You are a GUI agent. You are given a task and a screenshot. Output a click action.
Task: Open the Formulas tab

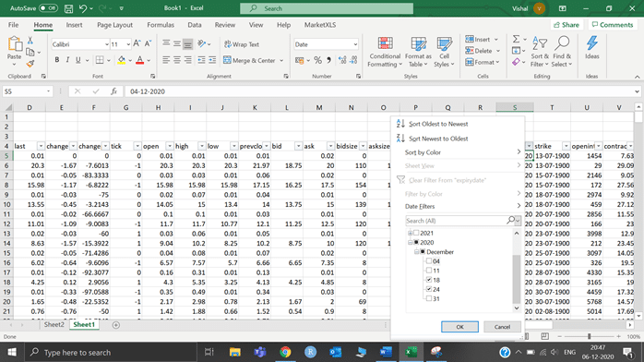tap(161, 25)
